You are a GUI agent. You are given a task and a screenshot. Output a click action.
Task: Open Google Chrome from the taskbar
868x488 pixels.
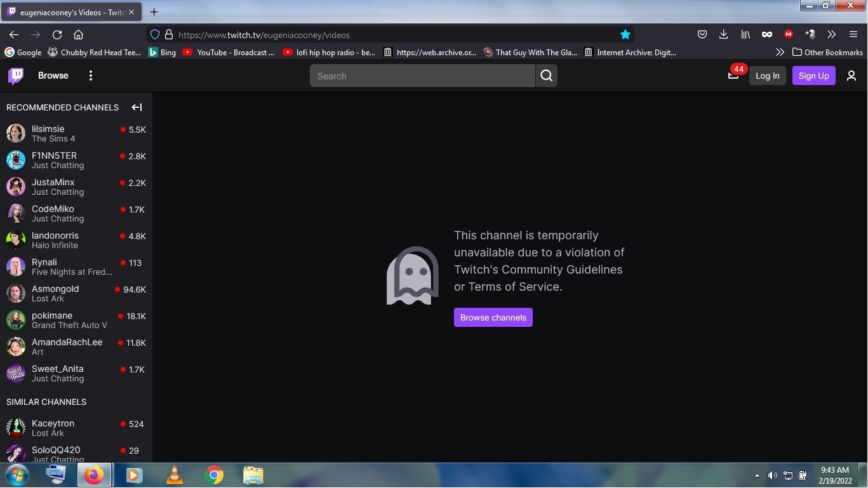pos(214,475)
